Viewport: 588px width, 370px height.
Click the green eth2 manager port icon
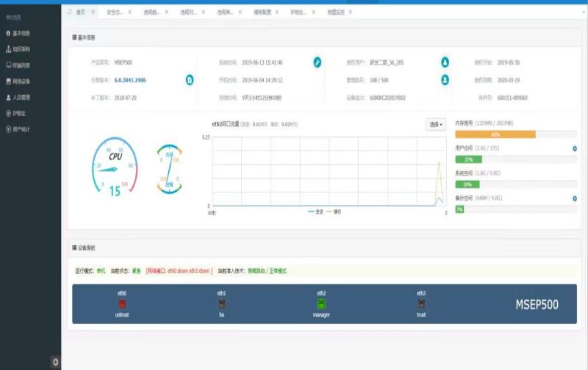321,304
